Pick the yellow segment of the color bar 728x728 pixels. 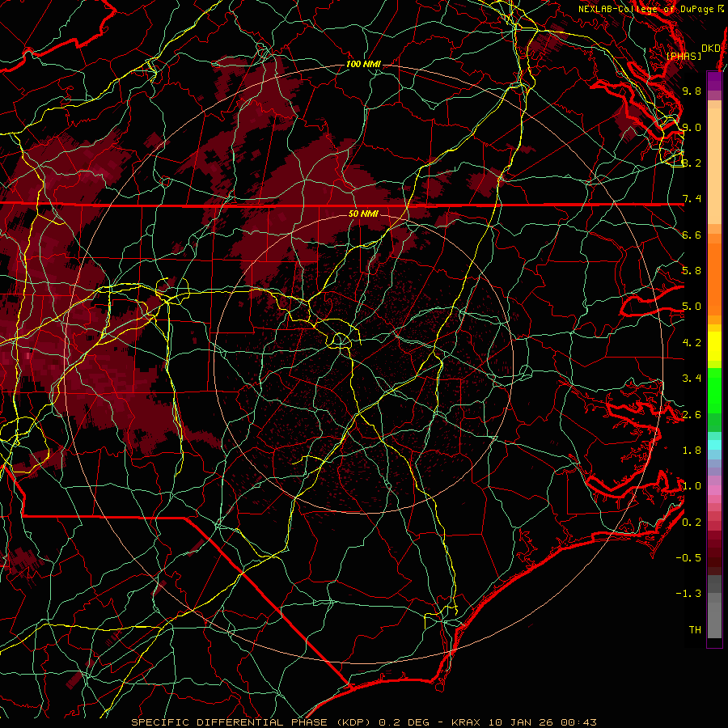(714, 346)
